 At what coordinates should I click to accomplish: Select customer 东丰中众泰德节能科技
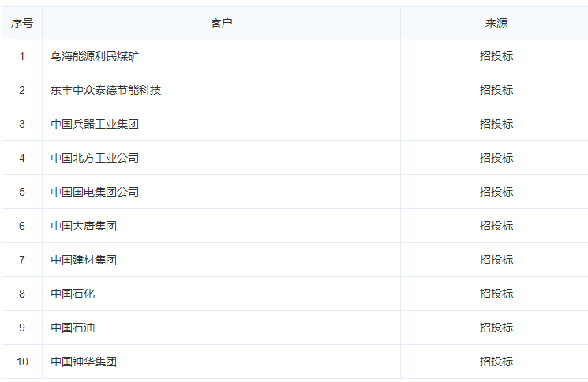pyautogui.click(x=106, y=90)
